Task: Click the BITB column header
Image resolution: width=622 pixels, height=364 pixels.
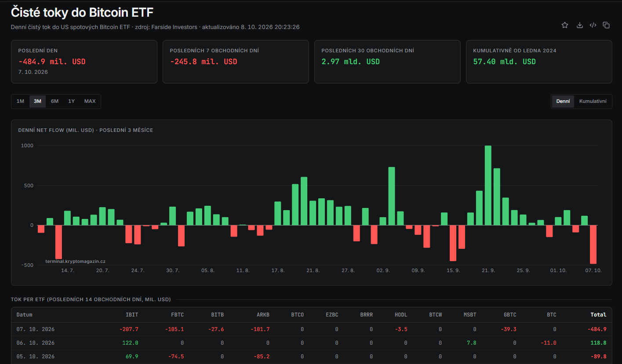Action: point(217,315)
